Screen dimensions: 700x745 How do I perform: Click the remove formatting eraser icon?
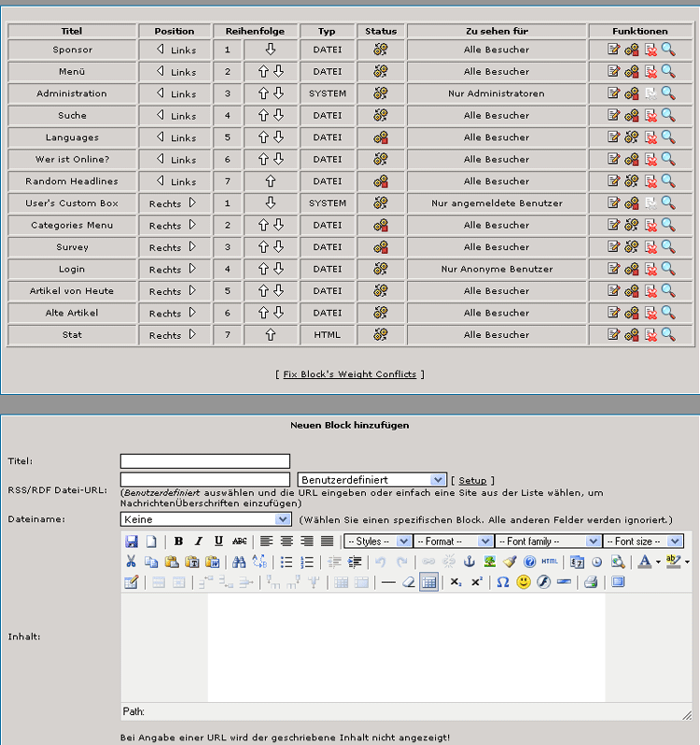(x=409, y=582)
